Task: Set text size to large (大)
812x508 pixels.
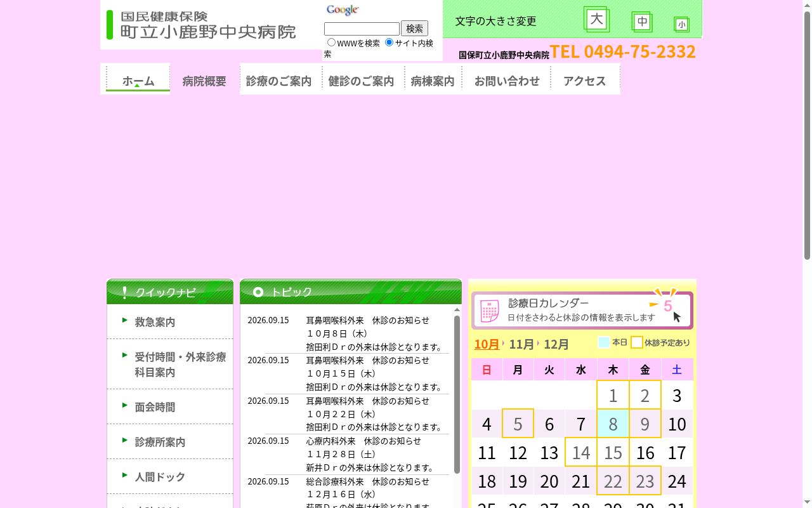Action: (596, 20)
